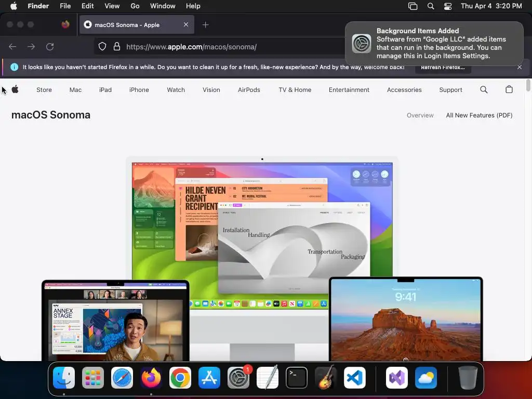The height and width of the screenshot is (399, 532).
Task: Open the Trash in the Dock
Action: (468, 378)
